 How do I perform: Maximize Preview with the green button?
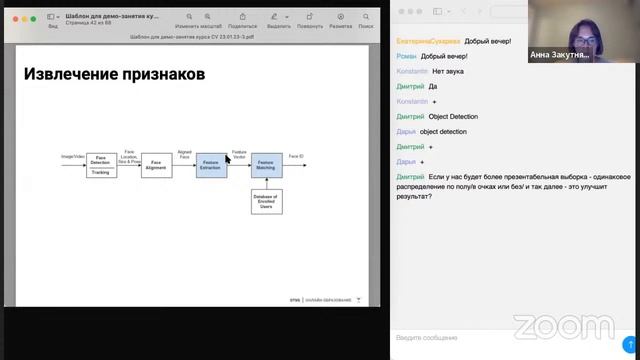33,19
